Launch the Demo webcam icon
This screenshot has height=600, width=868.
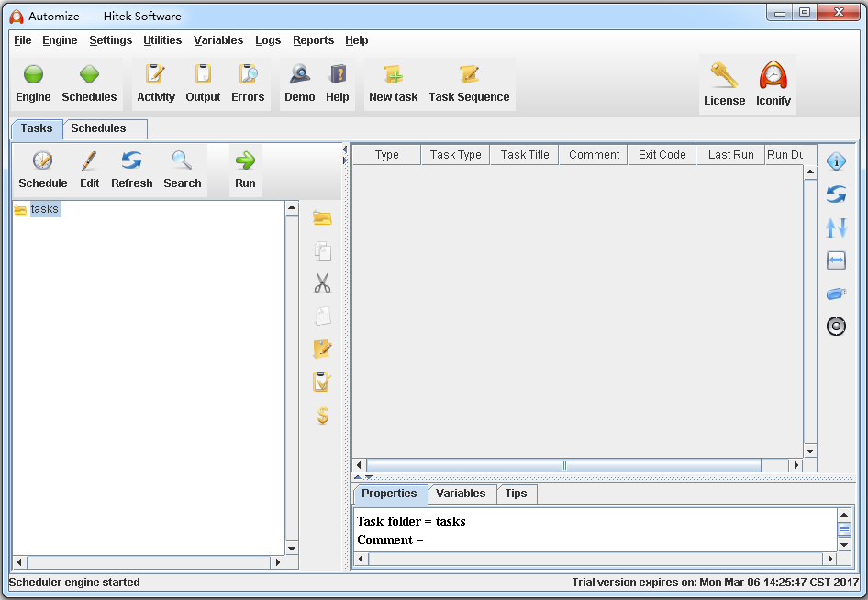click(299, 74)
